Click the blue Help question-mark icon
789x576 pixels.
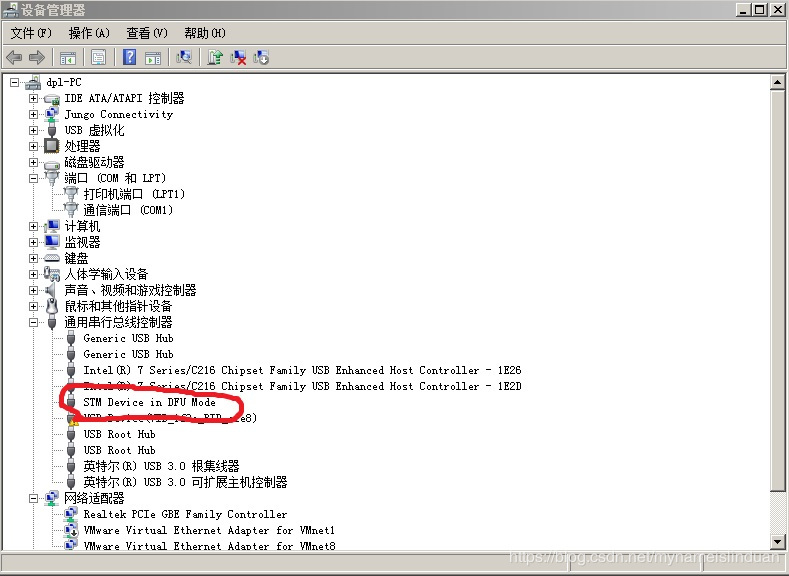pos(129,57)
